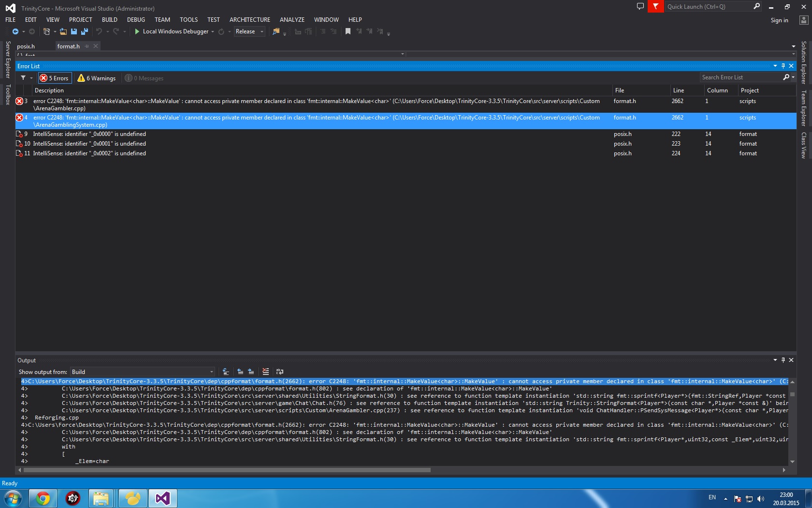Click the red notifications flag icon

[x=655, y=7]
